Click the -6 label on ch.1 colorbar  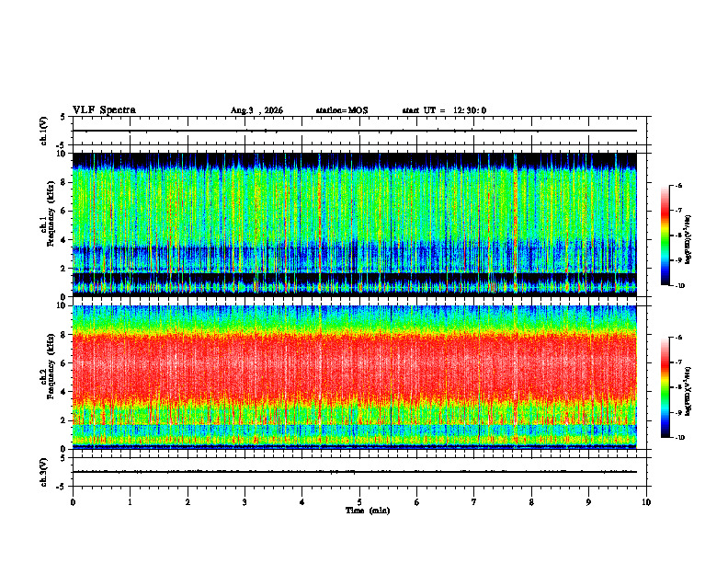coord(677,185)
